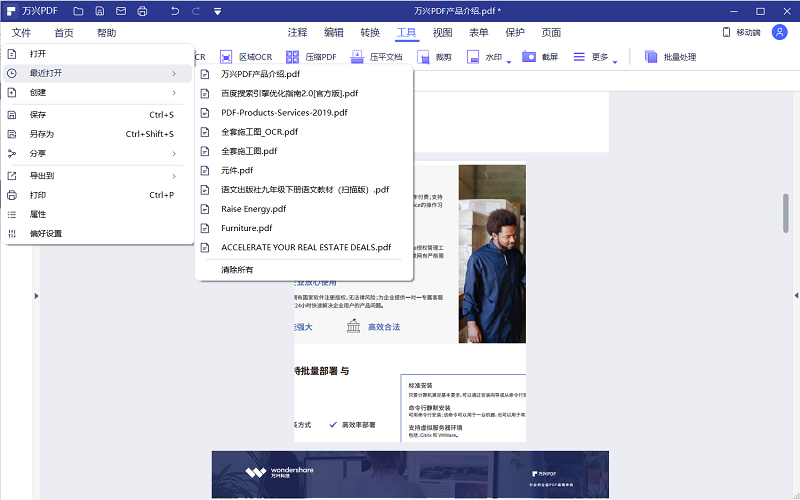
Task: Choose 打印 in the file menu
Action: [97, 195]
